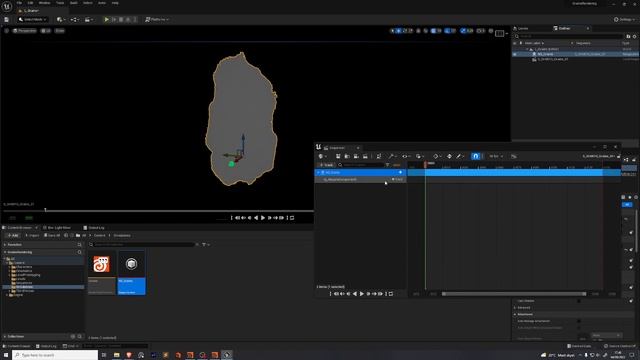Open the Sequencer track filter icon

coord(388,165)
